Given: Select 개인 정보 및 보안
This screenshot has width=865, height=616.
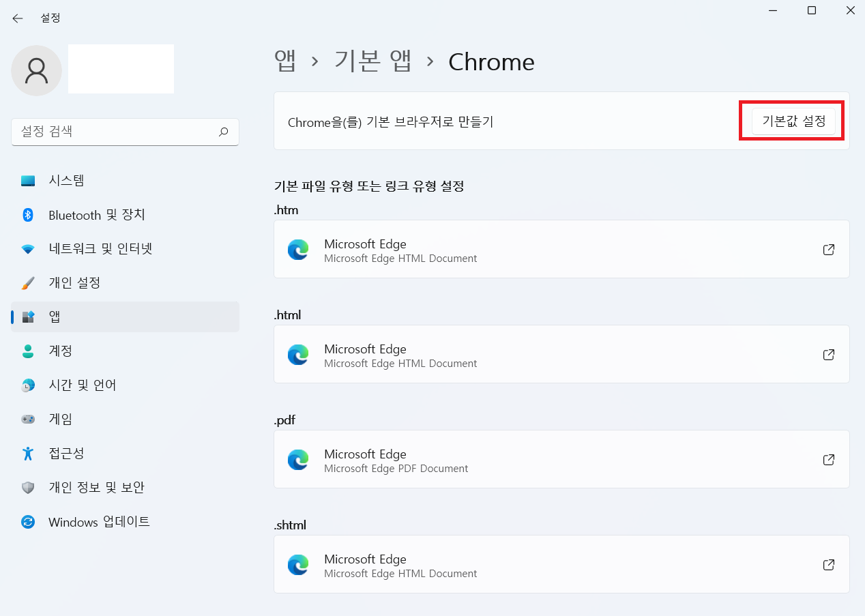Looking at the screenshot, I should click(125, 488).
